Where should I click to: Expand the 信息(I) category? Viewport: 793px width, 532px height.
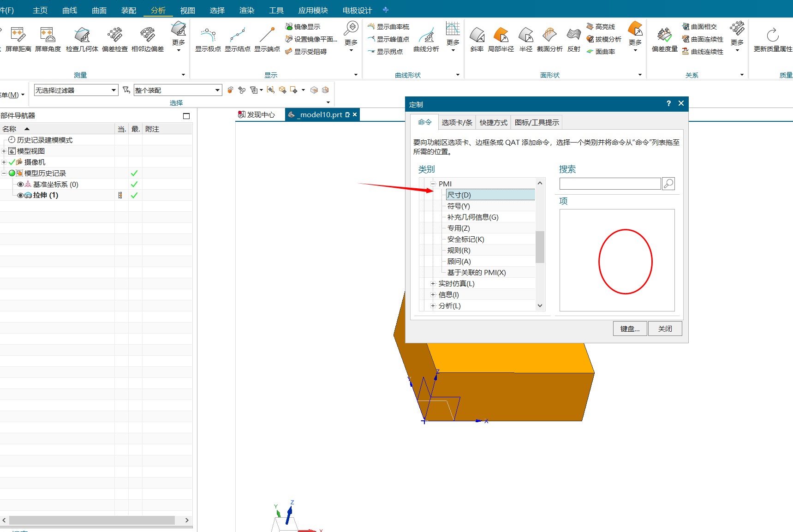(433, 294)
